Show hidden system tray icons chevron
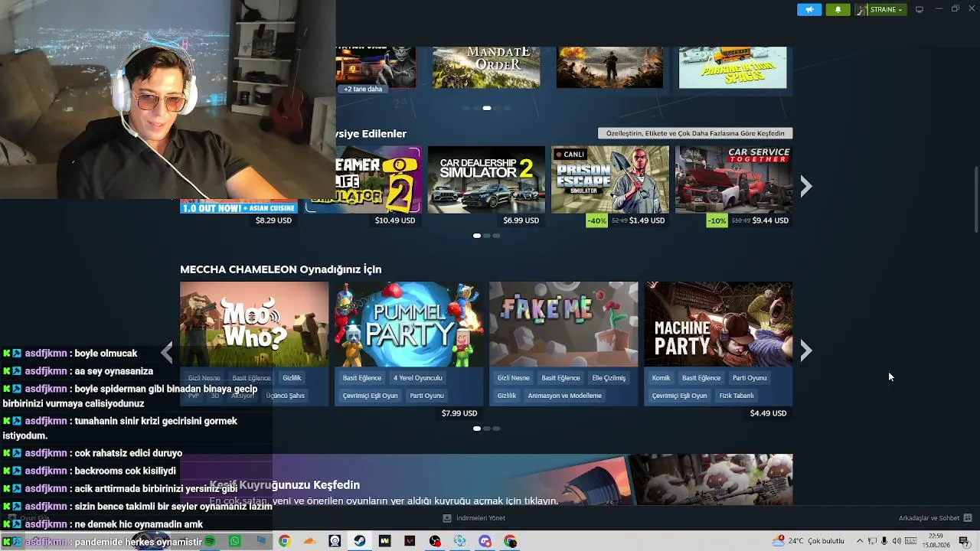 pos(859,541)
